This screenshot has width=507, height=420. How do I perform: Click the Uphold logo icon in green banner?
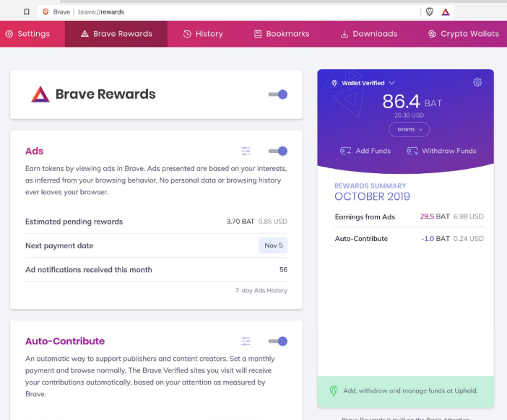point(334,390)
